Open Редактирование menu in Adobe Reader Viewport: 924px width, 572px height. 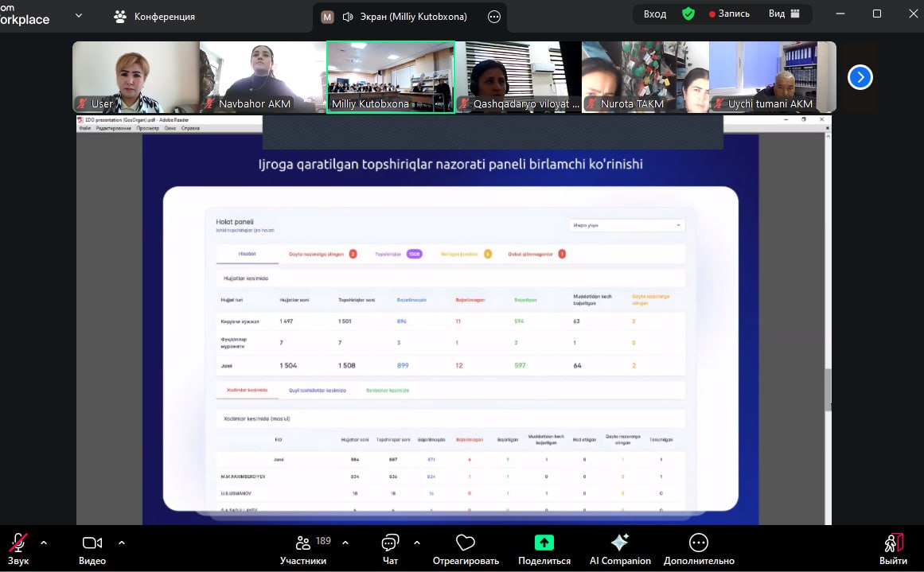[x=115, y=128]
